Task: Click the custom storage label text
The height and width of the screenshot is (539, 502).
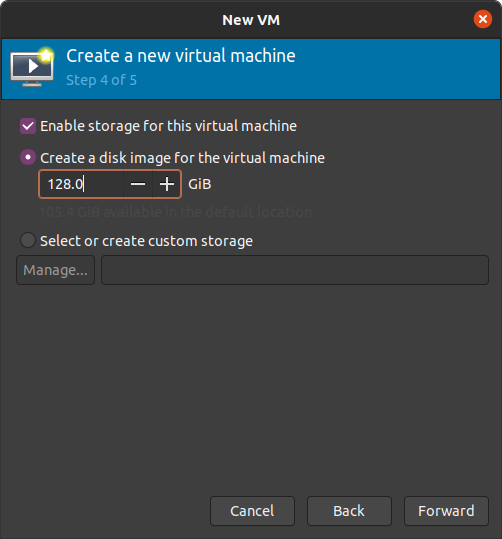Action: coord(146,241)
